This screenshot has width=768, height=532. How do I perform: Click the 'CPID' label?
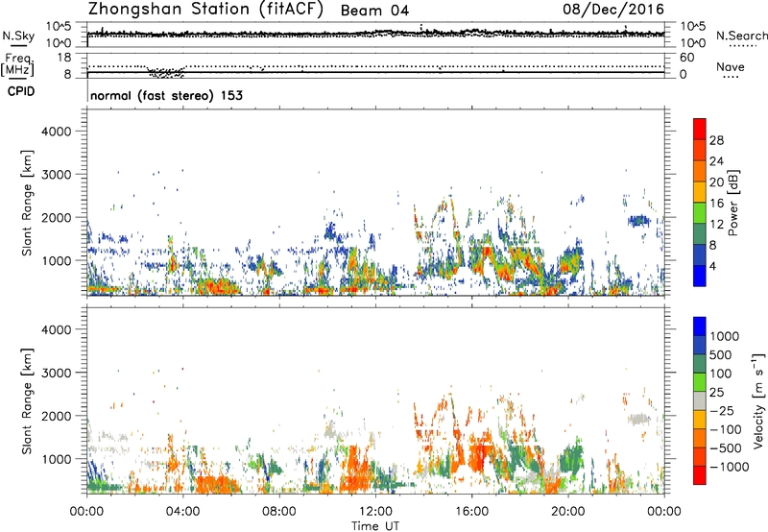click(x=21, y=91)
